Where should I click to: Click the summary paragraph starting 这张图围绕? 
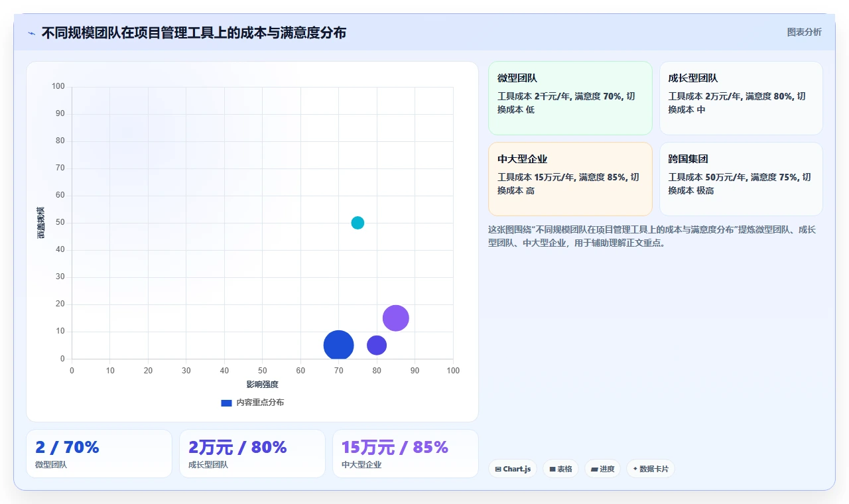pos(652,236)
